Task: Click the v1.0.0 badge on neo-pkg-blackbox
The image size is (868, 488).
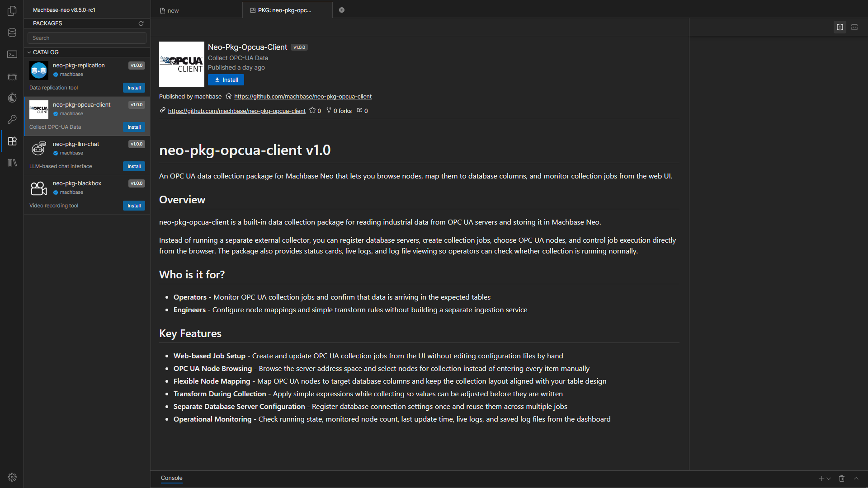Action: (x=137, y=183)
